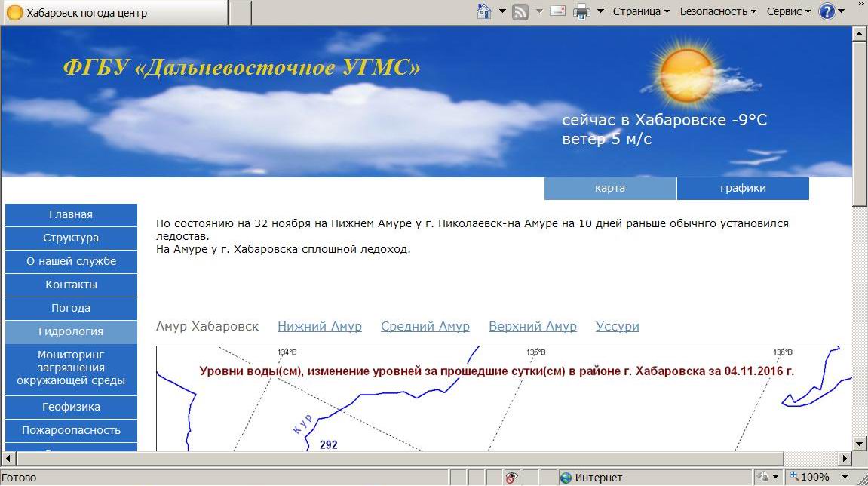This screenshot has height=486, width=868.
Task: Click the RSS feeds icon
Action: pyautogui.click(x=520, y=11)
